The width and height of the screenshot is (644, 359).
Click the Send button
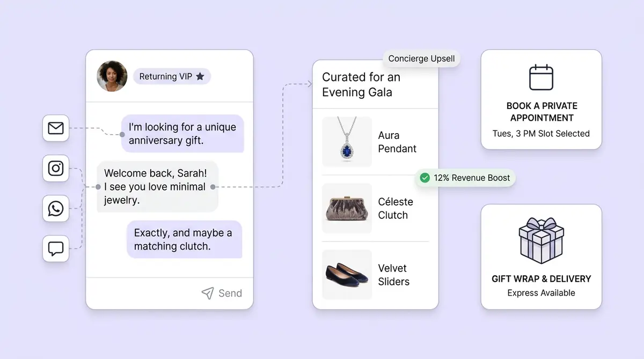click(x=222, y=293)
